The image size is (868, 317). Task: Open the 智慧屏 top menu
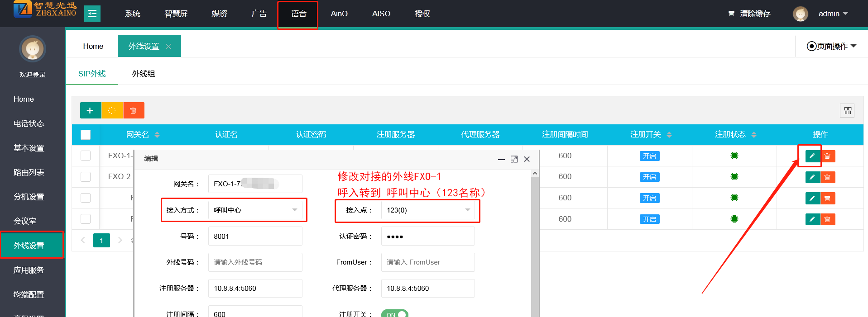point(176,14)
